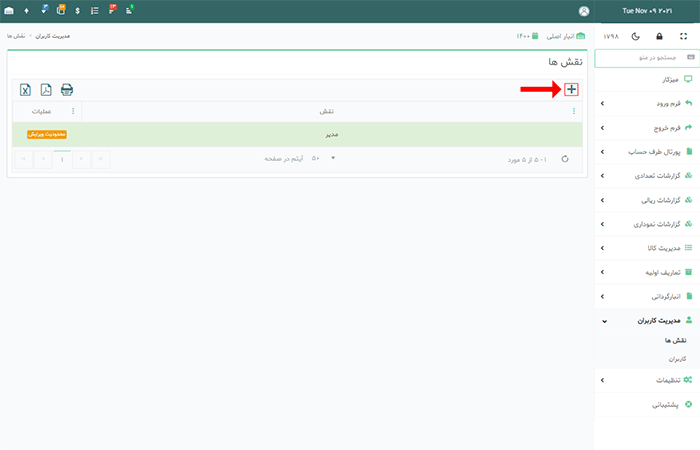
Task: Click the انبار اصلی warehouse selector
Action: pyautogui.click(x=566, y=36)
